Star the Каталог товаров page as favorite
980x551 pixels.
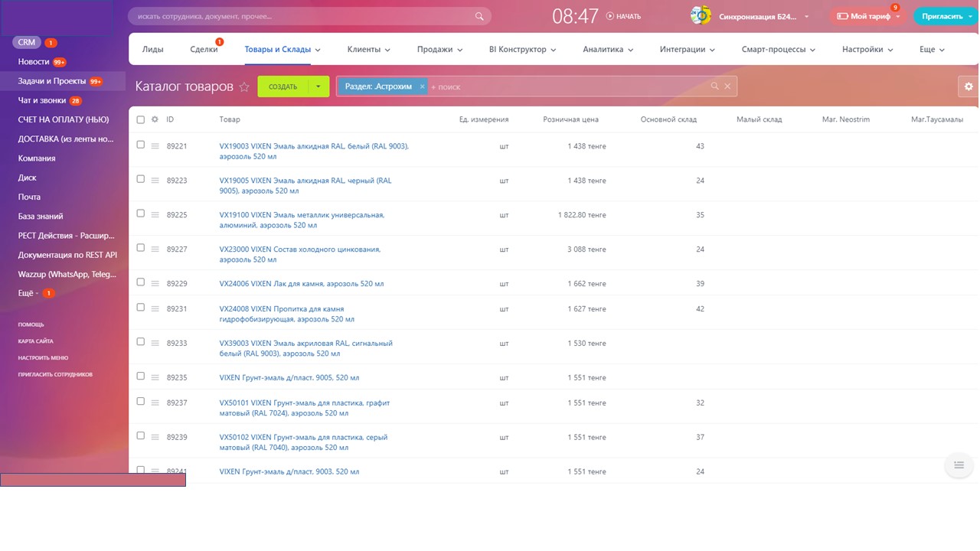[x=244, y=87]
